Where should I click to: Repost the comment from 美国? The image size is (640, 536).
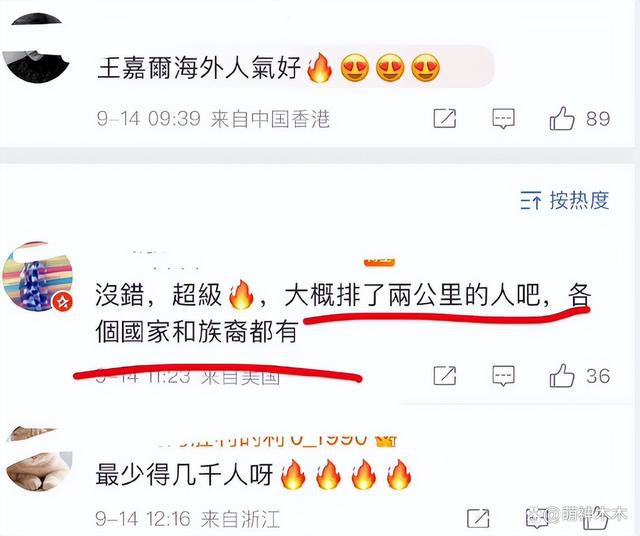click(x=444, y=375)
